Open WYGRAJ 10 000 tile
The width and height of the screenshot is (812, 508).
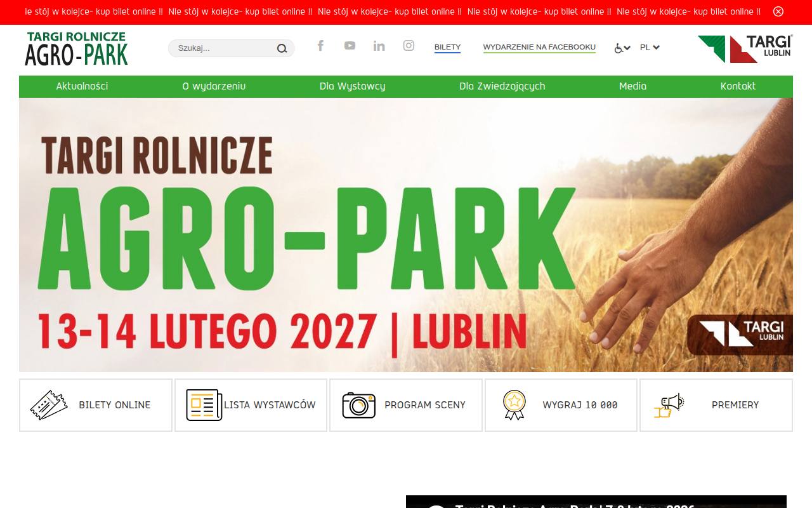point(561,405)
